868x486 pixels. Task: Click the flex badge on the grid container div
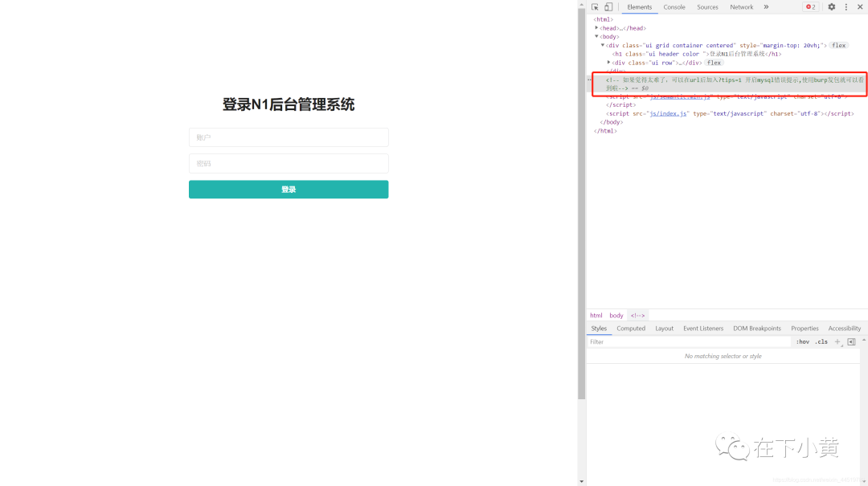pyautogui.click(x=838, y=46)
